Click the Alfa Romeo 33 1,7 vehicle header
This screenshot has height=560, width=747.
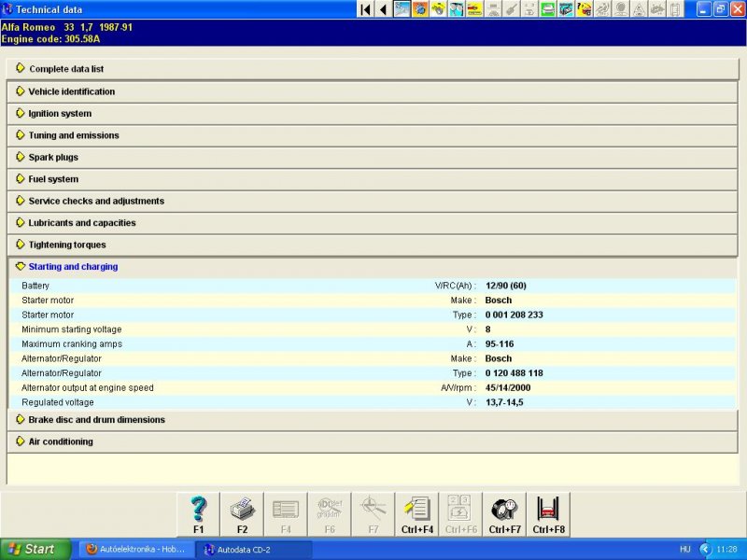tap(66, 27)
